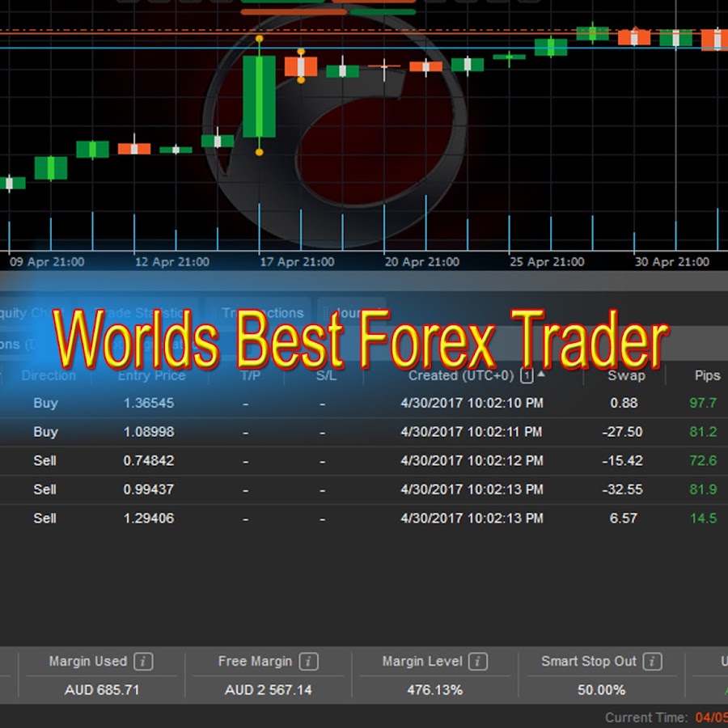This screenshot has height=728, width=728.
Task: Click the swap value 6.57
Action: tap(623, 518)
